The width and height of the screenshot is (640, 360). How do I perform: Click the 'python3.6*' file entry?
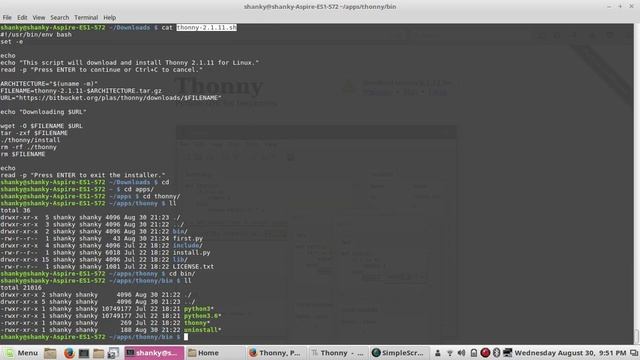tap(202, 316)
